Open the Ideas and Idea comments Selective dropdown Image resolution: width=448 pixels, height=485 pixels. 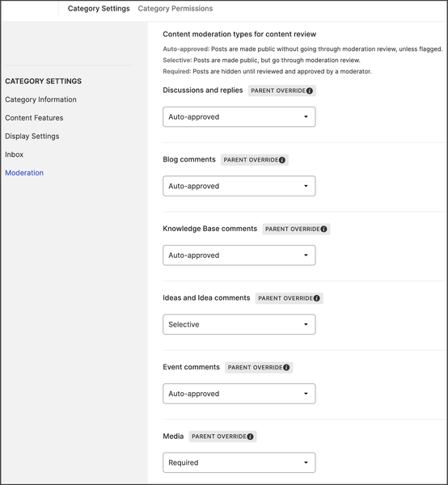click(239, 324)
